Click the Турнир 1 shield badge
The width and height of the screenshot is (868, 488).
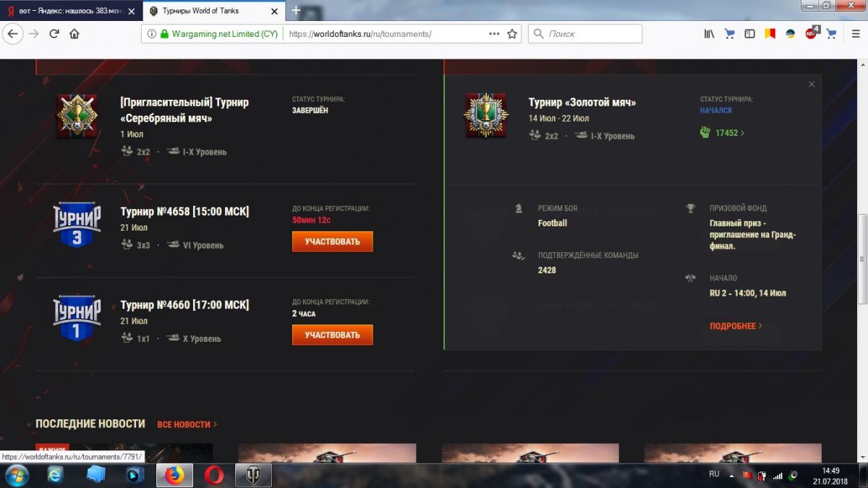(x=77, y=319)
